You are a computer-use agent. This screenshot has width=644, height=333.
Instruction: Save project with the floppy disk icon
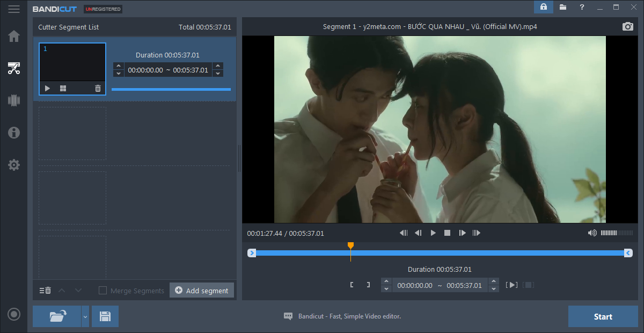point(105,316)
